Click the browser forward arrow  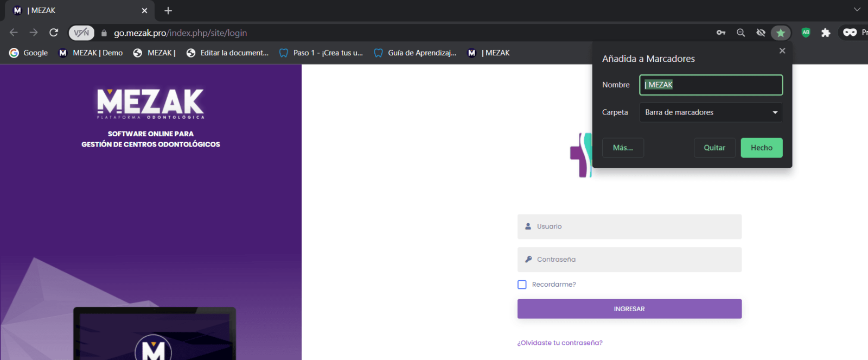34,33
